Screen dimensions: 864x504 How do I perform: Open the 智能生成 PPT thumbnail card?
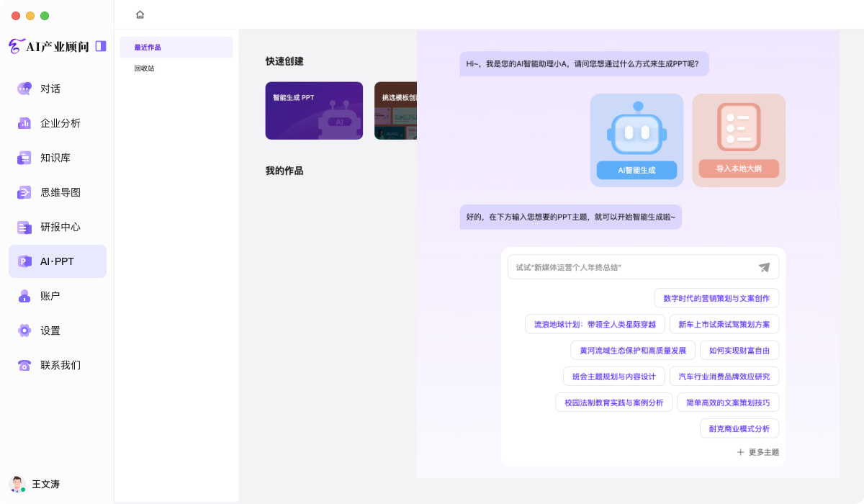[314, 110]
